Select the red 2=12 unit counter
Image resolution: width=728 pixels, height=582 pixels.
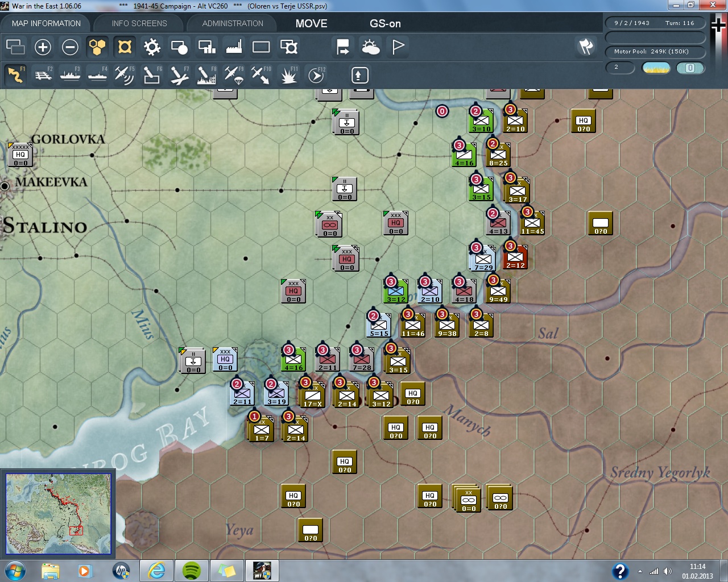[x=515, y=256]
